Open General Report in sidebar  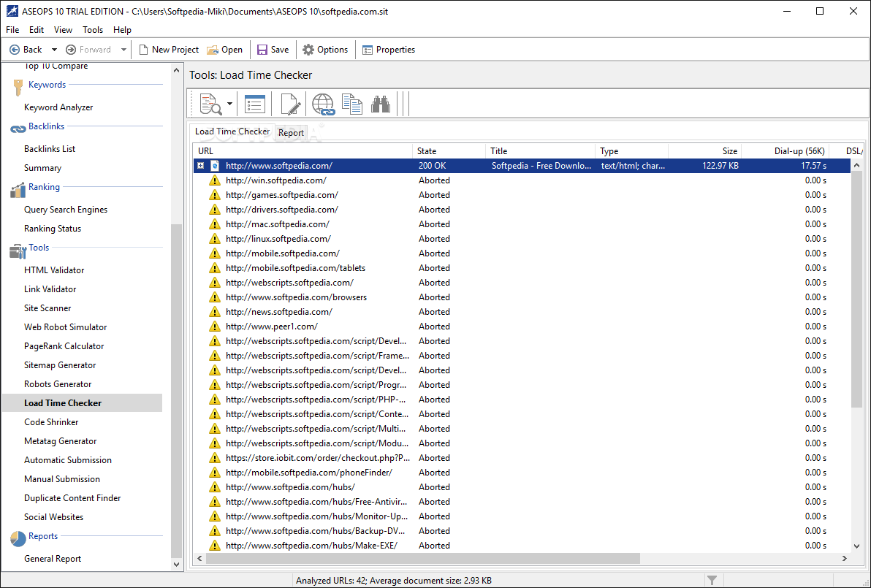click(x=52, y=559)
